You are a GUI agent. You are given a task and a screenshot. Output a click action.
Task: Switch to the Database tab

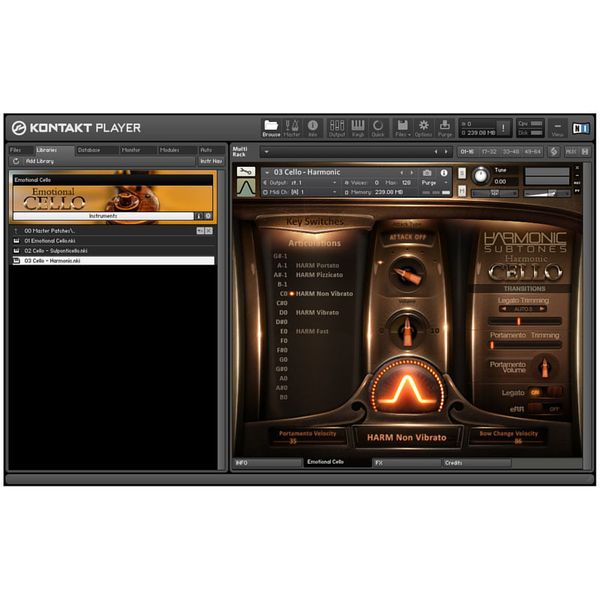point(89,150)
